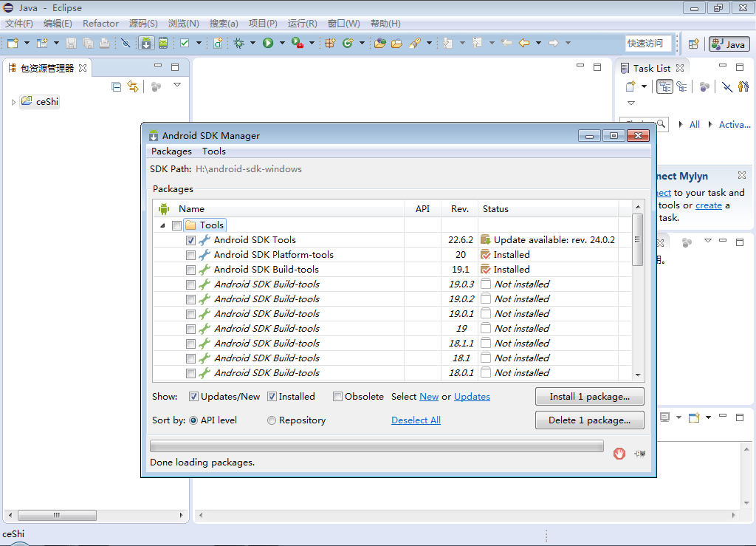Click the log icon beside the stop button
The width and height of the screenshot is (756, 546).
tap(640, 454)
